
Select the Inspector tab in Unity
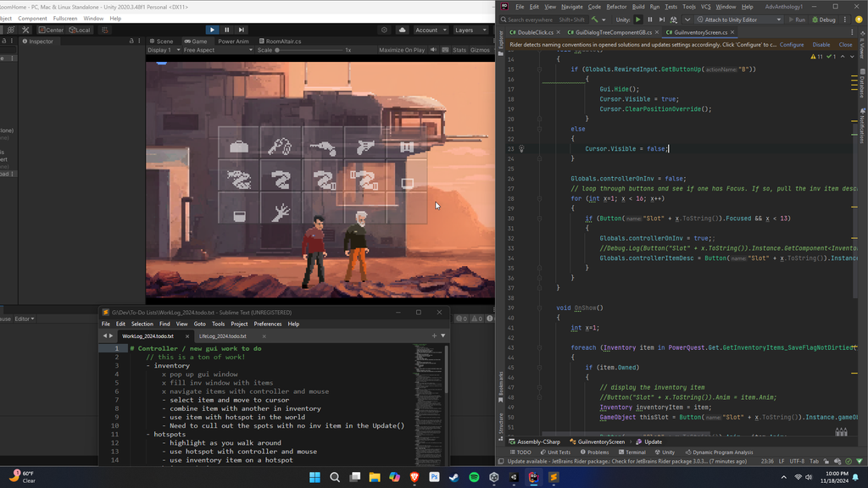tap(37, 41)
